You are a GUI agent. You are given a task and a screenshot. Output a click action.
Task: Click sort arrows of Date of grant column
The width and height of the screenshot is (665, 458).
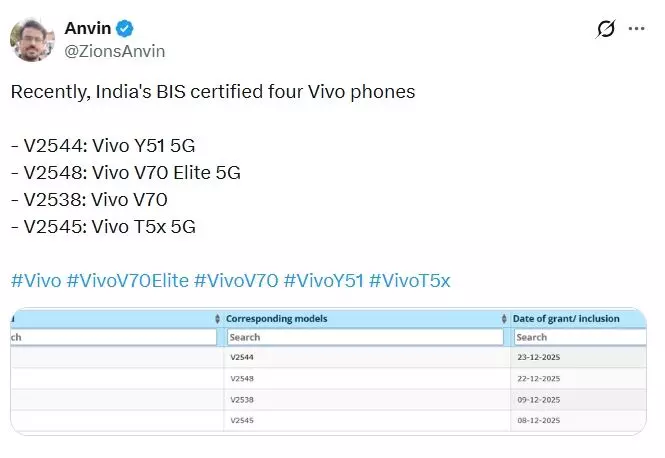[641, 319]
